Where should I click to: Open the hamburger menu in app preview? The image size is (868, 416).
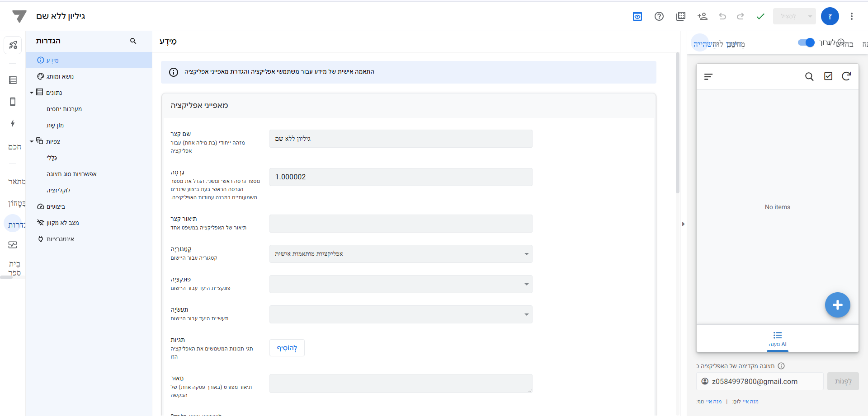click(708, 77)
